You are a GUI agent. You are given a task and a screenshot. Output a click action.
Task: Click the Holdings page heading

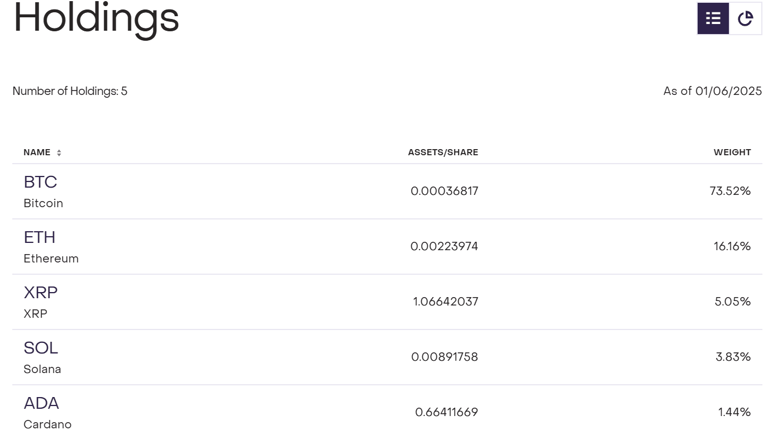[96, 18]
